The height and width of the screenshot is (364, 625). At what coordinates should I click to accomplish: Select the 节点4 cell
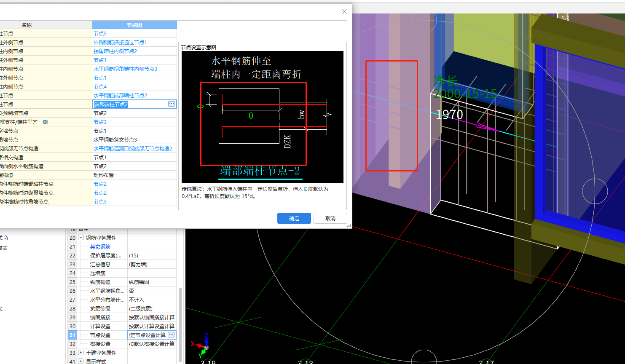click(x=134, y=87)
